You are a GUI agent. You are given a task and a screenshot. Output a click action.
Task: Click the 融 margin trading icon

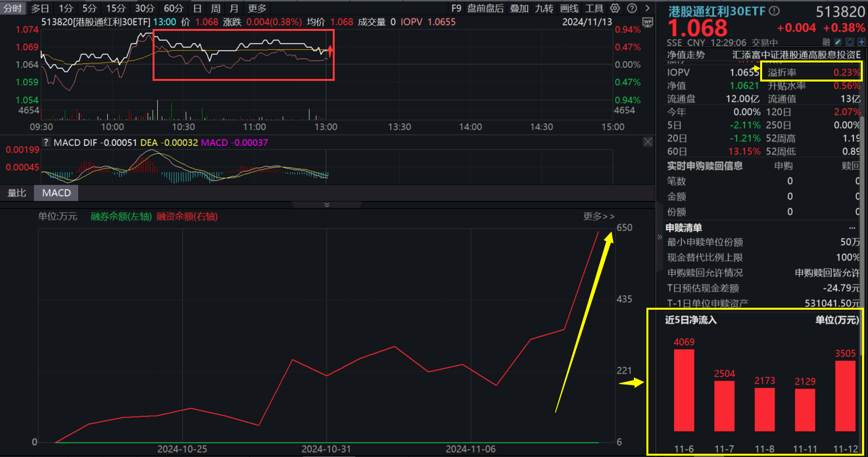click(x=827, y=41)
